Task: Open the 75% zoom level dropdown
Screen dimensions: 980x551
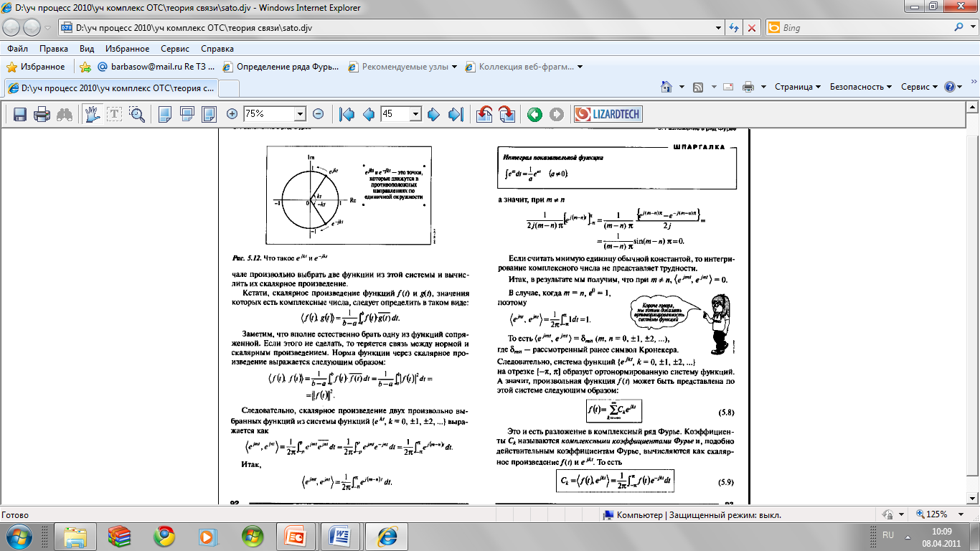Action: point(301,114)
